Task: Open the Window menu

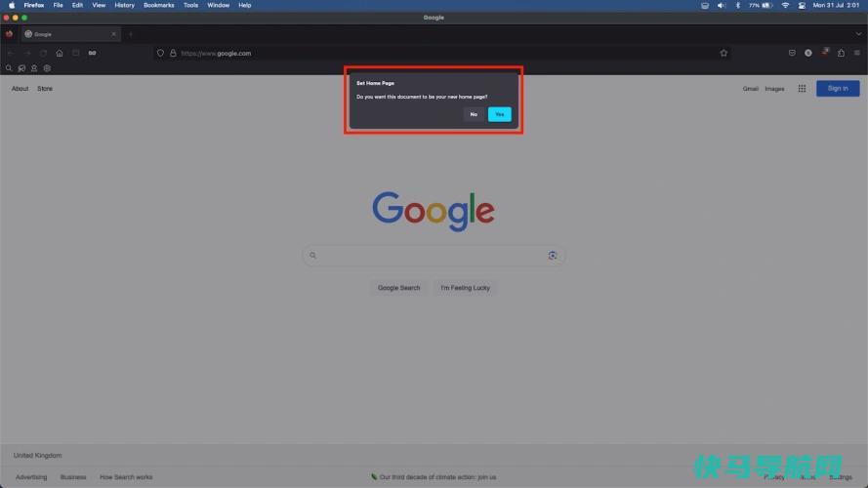Action: coord(218,5)
